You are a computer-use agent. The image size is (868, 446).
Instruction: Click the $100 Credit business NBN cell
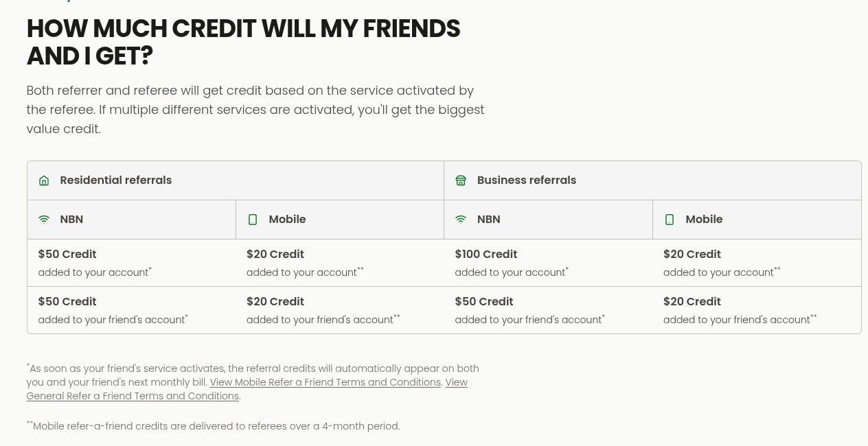pos(548,263)
